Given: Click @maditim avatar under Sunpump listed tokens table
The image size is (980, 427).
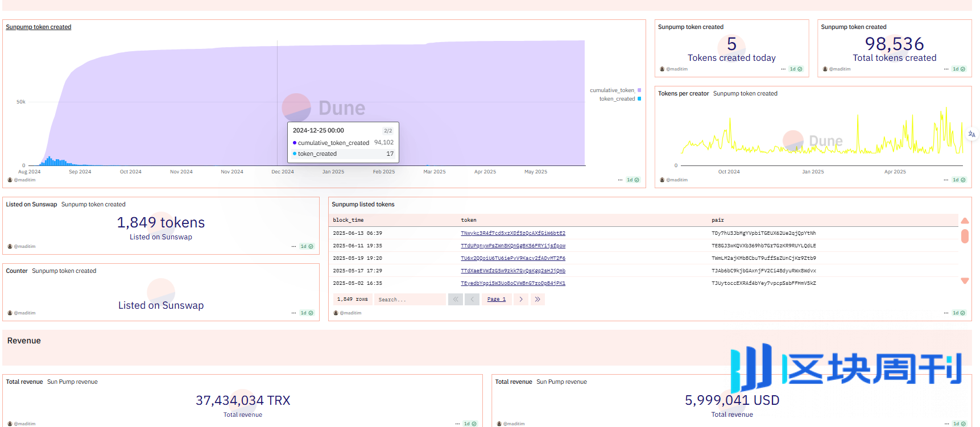Looking at the screenshot, I should [336, 313].
